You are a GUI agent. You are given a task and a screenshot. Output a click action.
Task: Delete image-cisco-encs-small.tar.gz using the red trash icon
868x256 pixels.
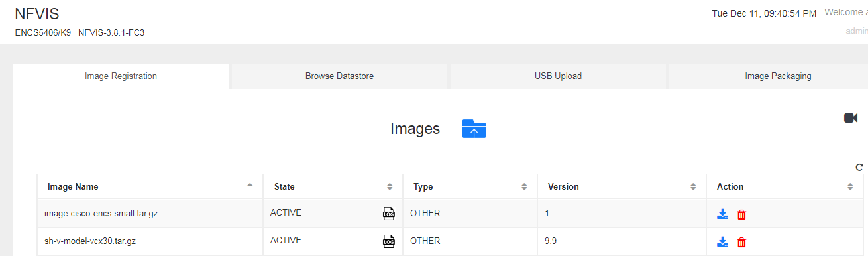pyautogui.click(x=741, y=214)
